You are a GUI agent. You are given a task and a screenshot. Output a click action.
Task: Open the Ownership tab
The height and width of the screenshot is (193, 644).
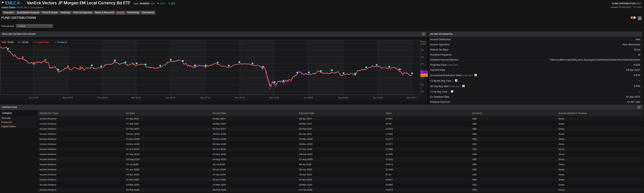click(133, 13)
